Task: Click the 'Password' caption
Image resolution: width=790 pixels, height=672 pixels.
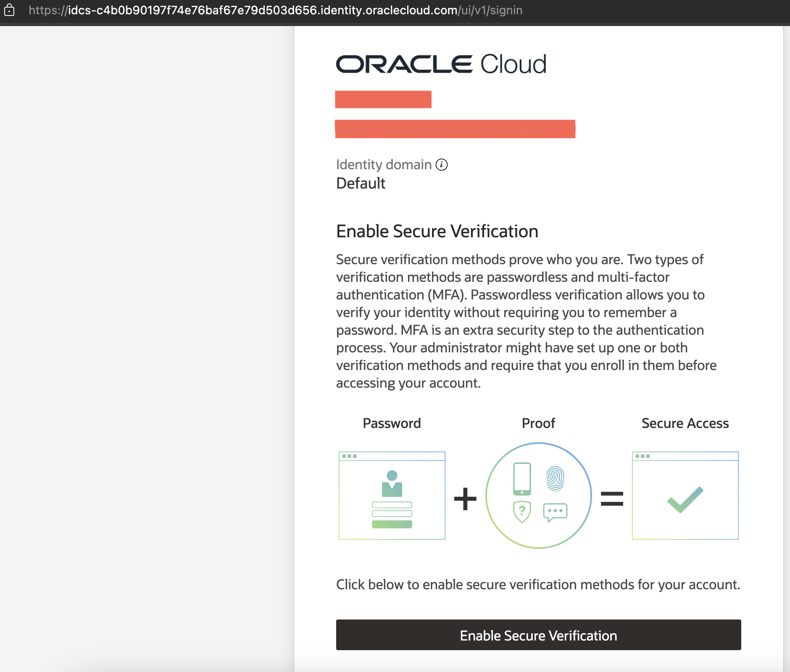Action: pos(392,423)
